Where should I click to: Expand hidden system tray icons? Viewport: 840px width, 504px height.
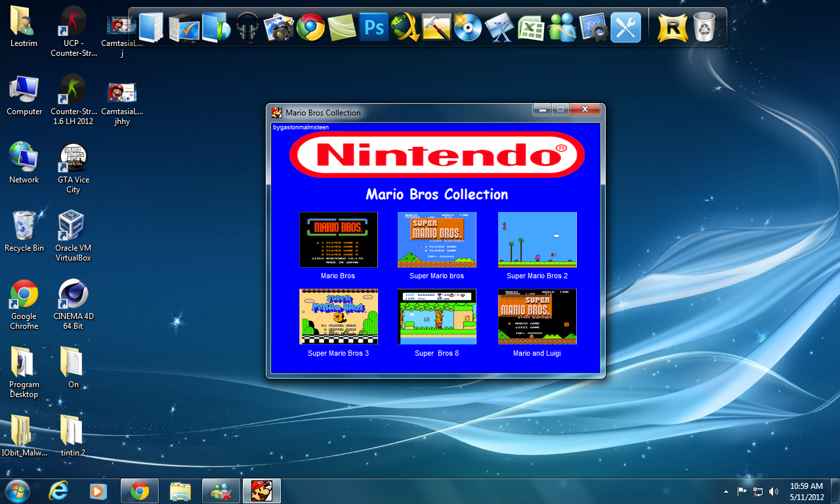point(726,490)
